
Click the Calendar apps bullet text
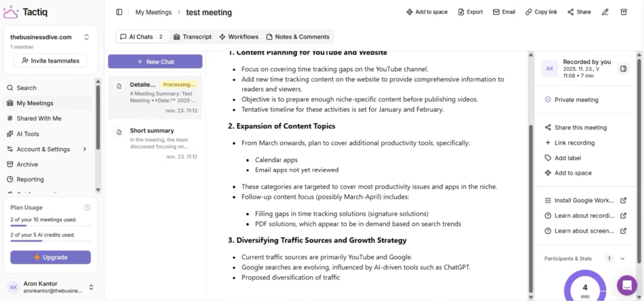pyautogui.click(x=277, y=159)
